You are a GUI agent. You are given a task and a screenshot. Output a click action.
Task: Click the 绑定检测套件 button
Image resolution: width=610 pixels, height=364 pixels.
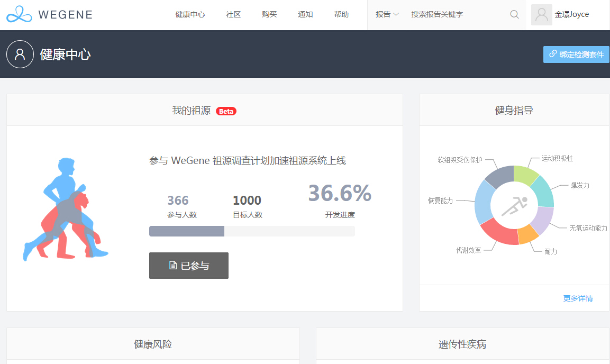click(576, 54)
